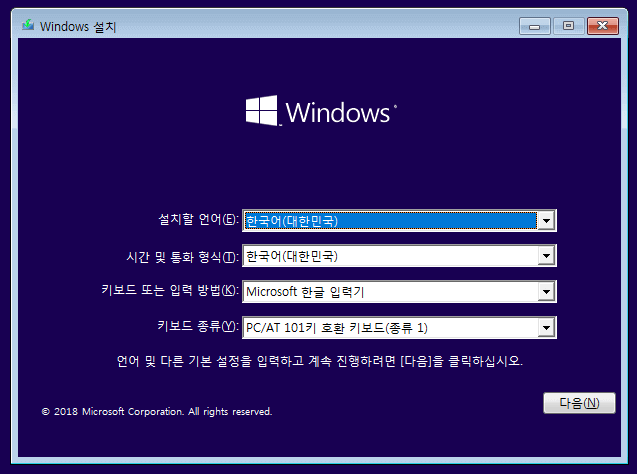Click the 키보드 또는 입력 방법(K) label
The image size is (637, 474).
click(170, 290)
